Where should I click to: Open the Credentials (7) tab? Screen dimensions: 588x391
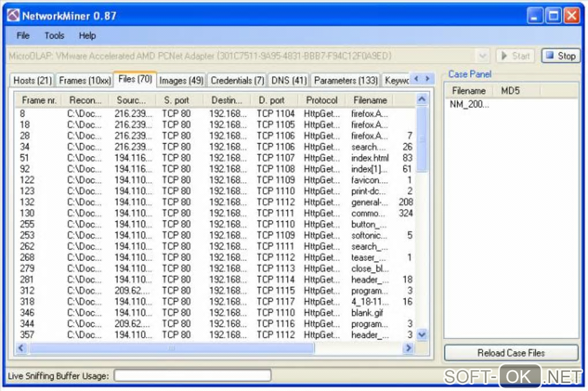tap(237, 80)
